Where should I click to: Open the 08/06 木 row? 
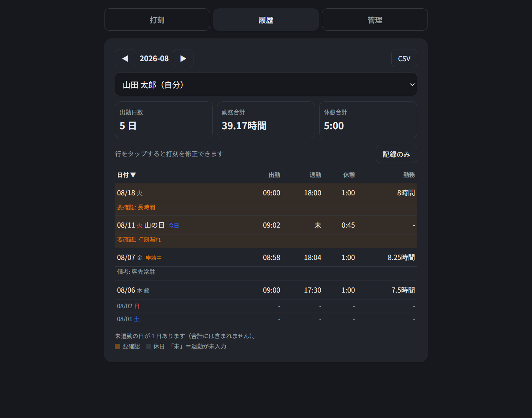tap(266, 290)
